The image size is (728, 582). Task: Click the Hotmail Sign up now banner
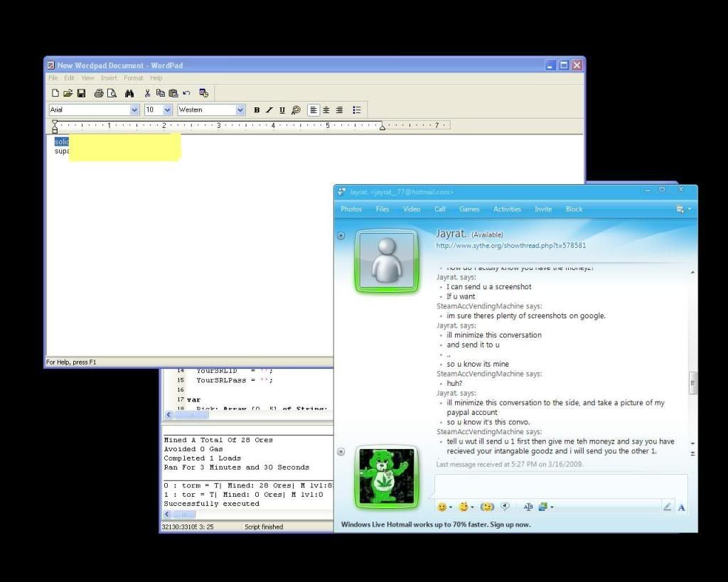436,524
